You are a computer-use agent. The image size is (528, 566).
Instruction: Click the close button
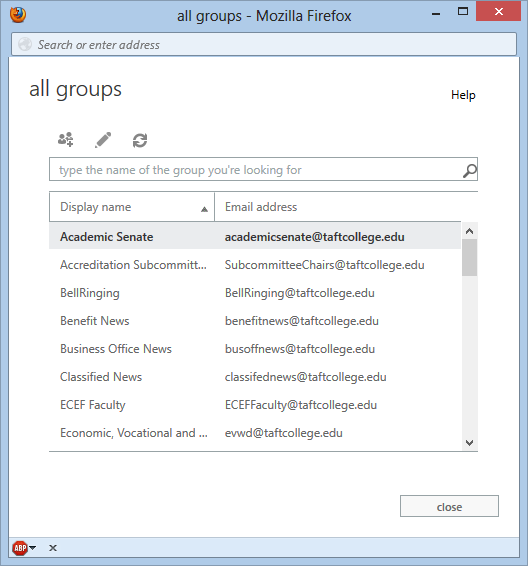(449, 506)
